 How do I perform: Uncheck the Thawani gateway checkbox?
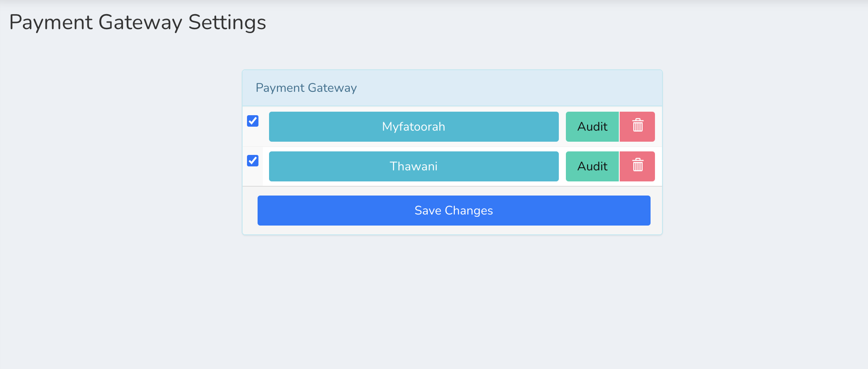click(253, 161)
